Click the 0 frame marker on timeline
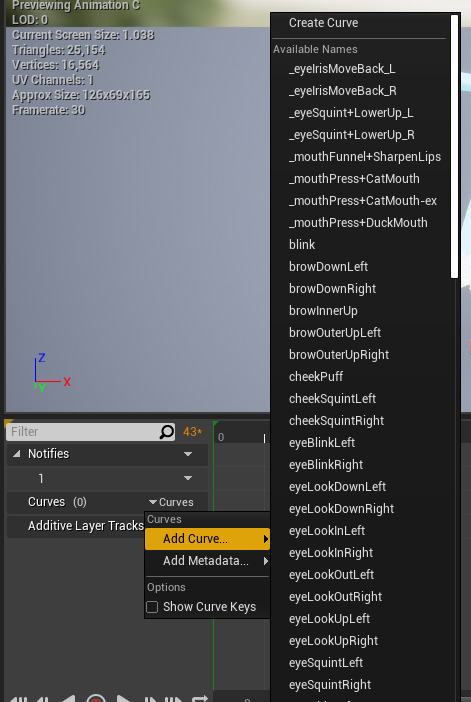Screen dimensions: 471x702 point(221,437)
